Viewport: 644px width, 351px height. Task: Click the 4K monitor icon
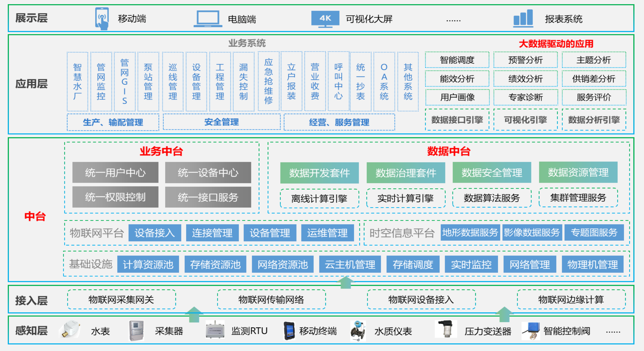(x=325, y=19)
